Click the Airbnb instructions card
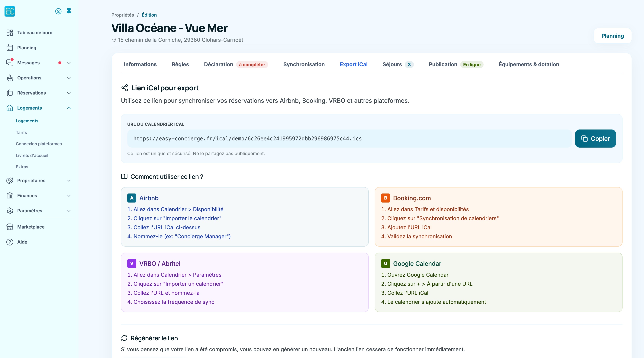The image size is (644, 358). tap(244, 217)
